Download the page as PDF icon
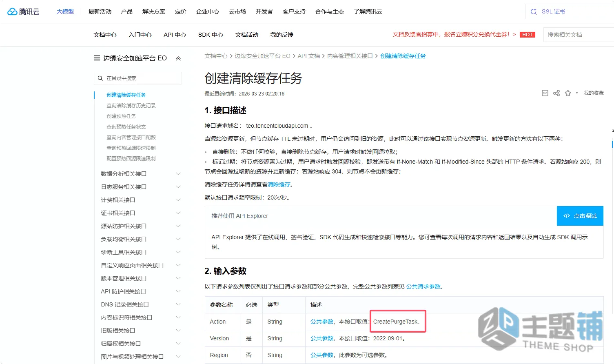The width and height of the screenshot is (614, 364). coord(545,93)
